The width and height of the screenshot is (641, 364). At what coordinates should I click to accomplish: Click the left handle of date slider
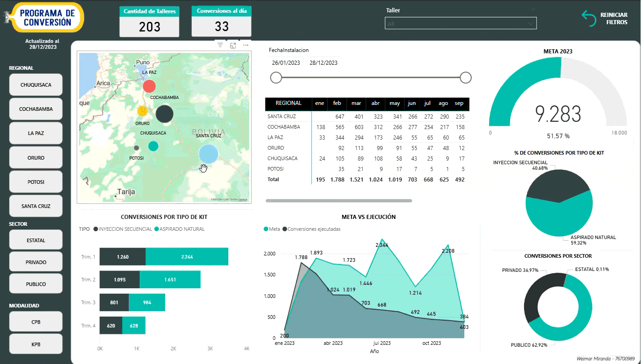pos(276,78)
